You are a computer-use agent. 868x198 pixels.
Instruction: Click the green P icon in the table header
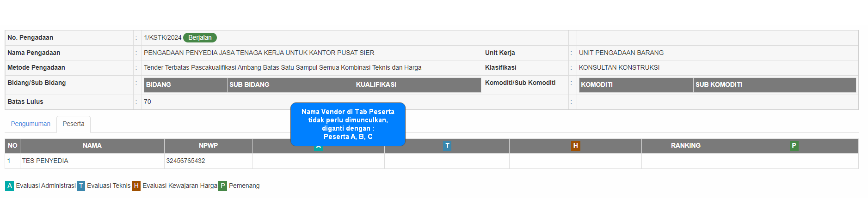(x=794, y=146)
